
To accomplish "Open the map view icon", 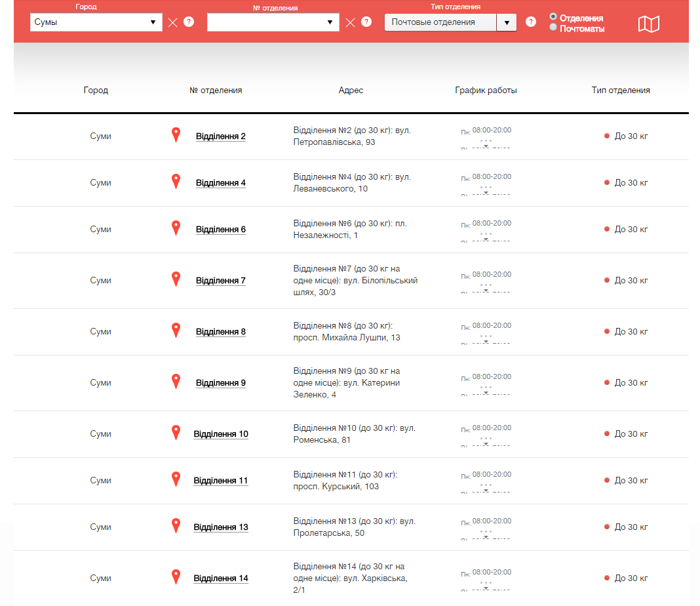I will point(648,24).
